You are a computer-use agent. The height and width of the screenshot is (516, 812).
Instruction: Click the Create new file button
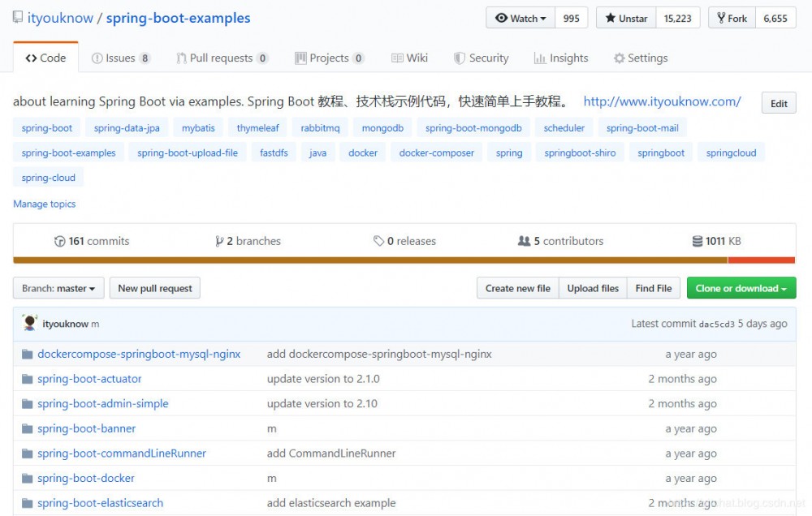517,287
